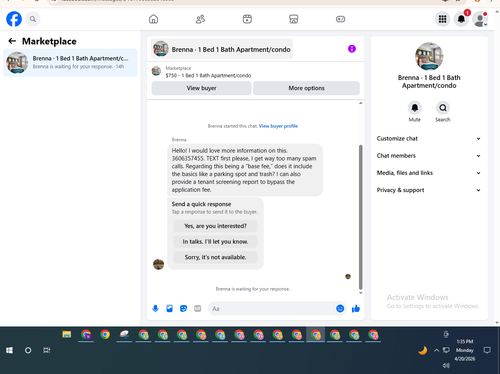Select the '$750 - 1 Bed 1 Bath Apartment/condo' text
The width and height of the screenshot is (500, 374).
coord(208,75)
